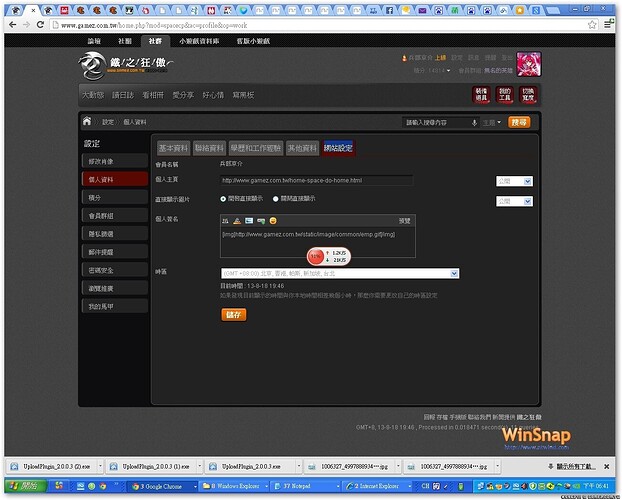622x500 pixels.
Task: Click the 個人主頁 URL input field
Action: 316,181
